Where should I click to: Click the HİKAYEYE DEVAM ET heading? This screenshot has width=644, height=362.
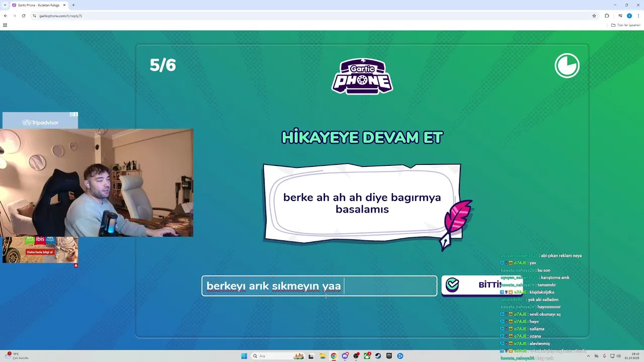pyautogui.click(x=362, y=137)
